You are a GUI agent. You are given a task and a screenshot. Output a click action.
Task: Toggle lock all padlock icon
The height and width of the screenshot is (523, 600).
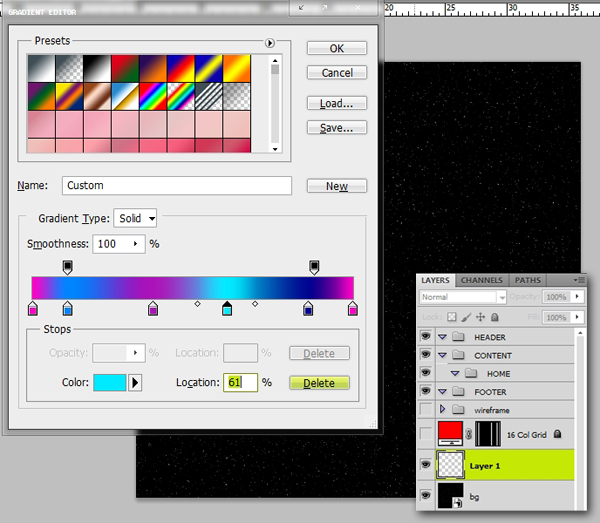tap(495, 317)
